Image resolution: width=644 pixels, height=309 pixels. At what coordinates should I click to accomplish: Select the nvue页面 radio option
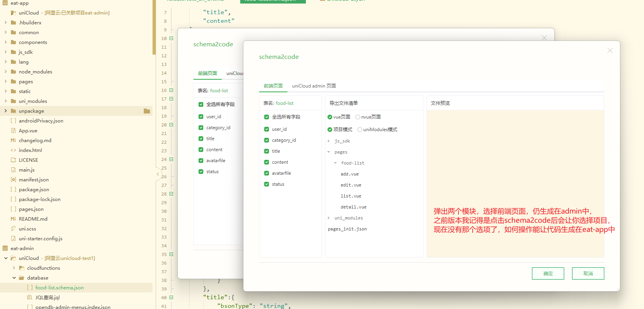(358, 117)
